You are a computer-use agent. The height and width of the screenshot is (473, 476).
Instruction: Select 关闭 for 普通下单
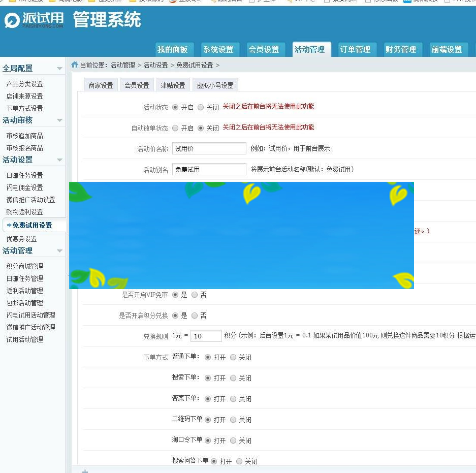[x=233, y=357]
